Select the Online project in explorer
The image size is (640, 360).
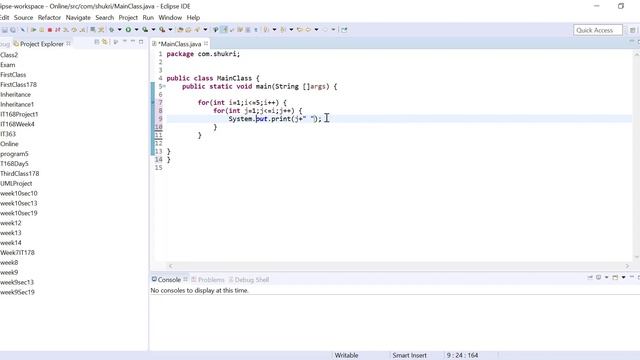click(x=9, y=144)
